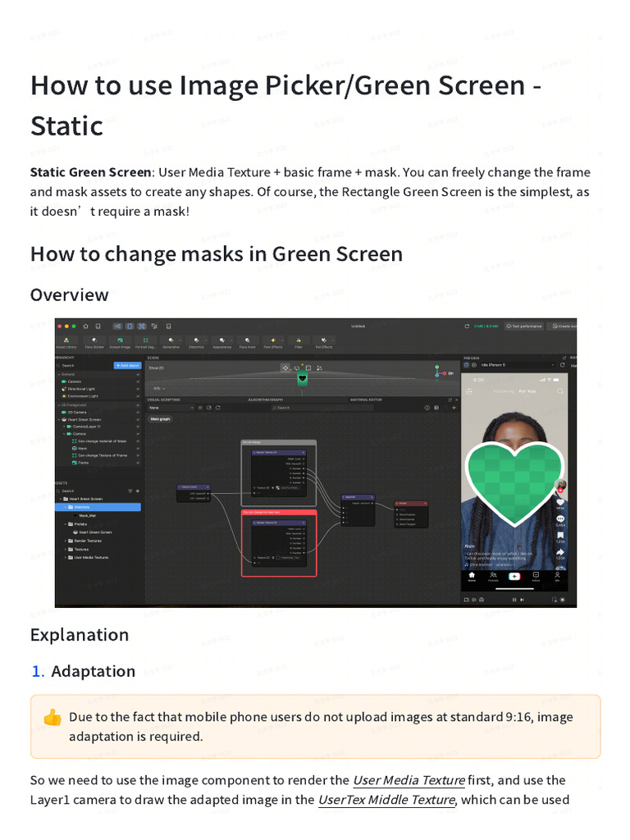The height and width of the screenshot is (840, 630).
Task: Click the Hierarchy search field
Action: click(84, 365)
